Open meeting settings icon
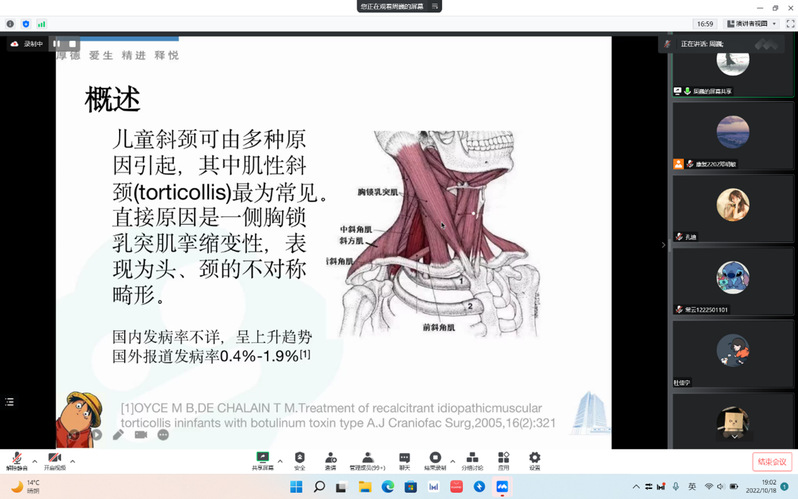 coord(534,459)
